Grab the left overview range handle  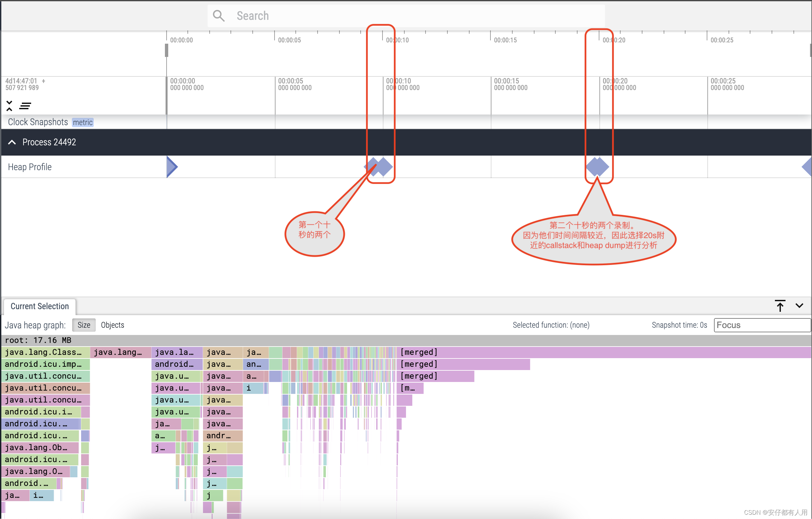(167, 50)
